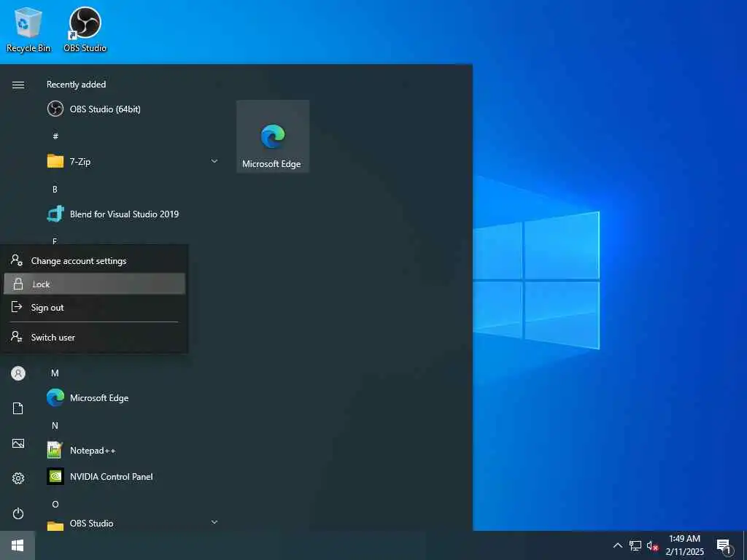747x560 pixels.
Task: Expand the Start menu hamburger icon
Action: (18, 85)
